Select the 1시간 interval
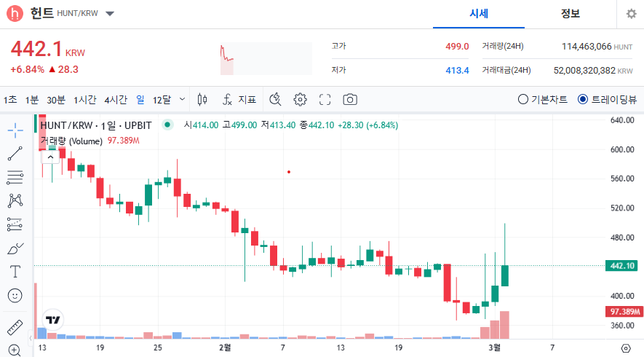Image resolution: width=644 pixels, height=357 pixels. 85,100
